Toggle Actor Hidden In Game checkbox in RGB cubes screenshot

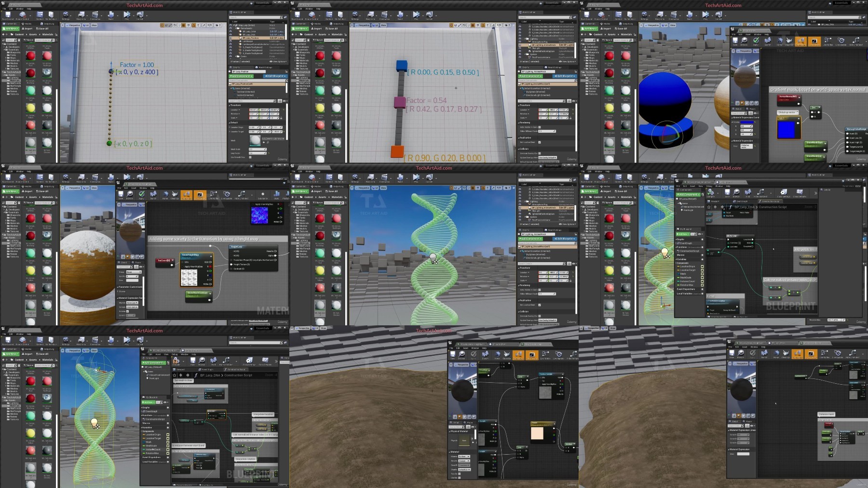click(539, 127)
